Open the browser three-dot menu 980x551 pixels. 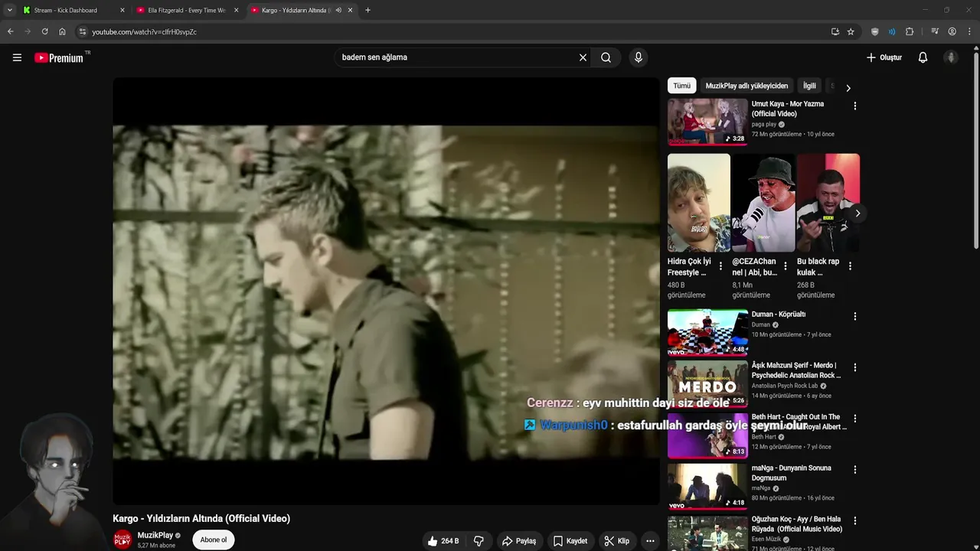pos(969,31)
